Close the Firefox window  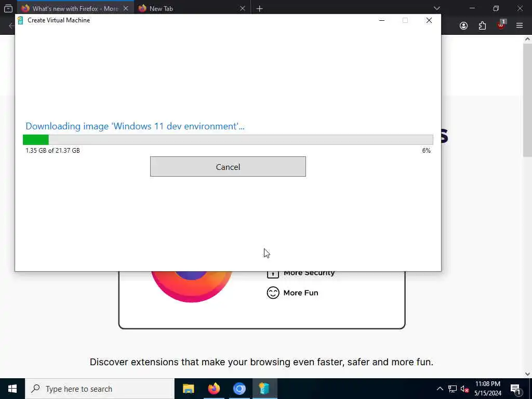520,8
